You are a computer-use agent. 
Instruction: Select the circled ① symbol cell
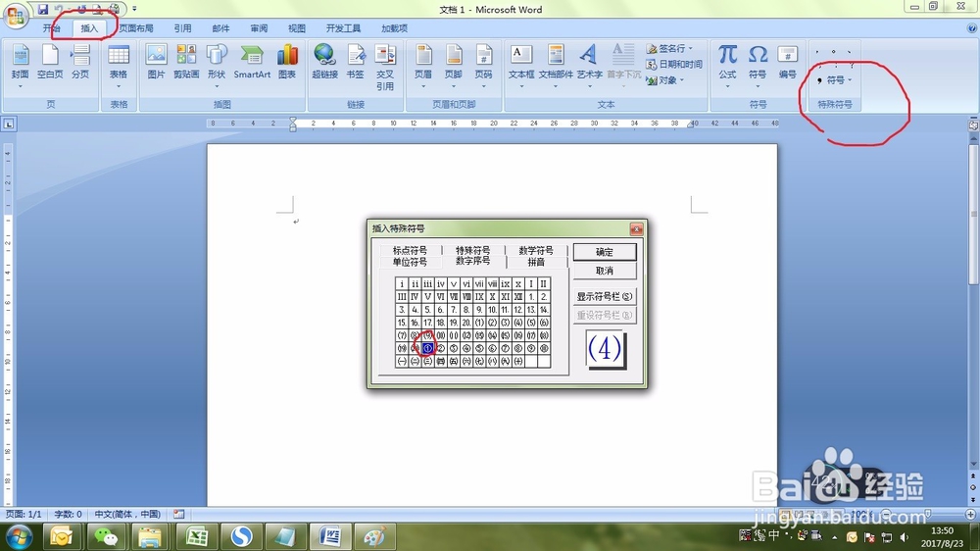[427, 348]
